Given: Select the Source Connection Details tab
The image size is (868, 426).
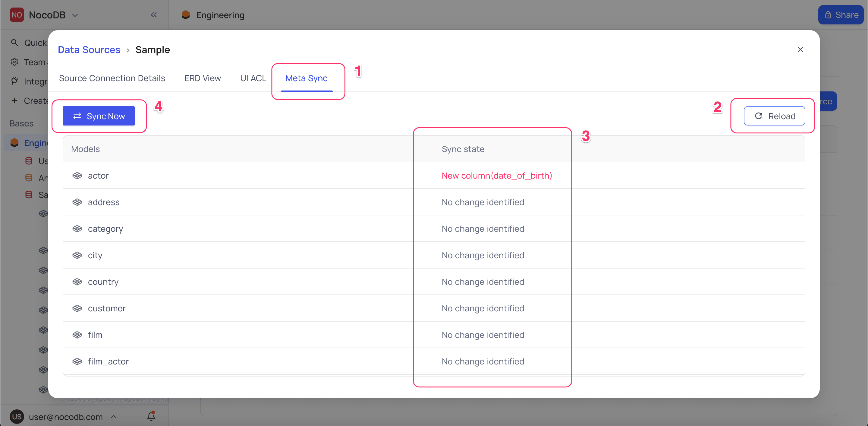Looking at the screenshot, I should coord(112,78).
